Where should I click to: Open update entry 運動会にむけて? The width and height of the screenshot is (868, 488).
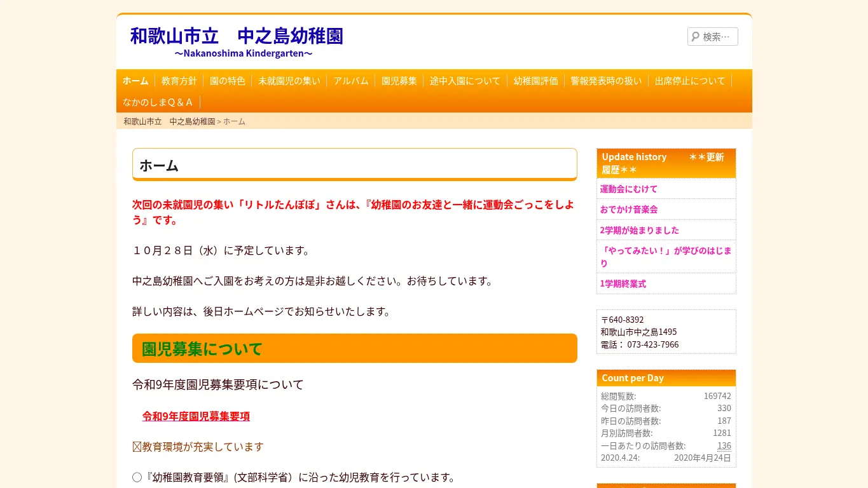(629, 189)
